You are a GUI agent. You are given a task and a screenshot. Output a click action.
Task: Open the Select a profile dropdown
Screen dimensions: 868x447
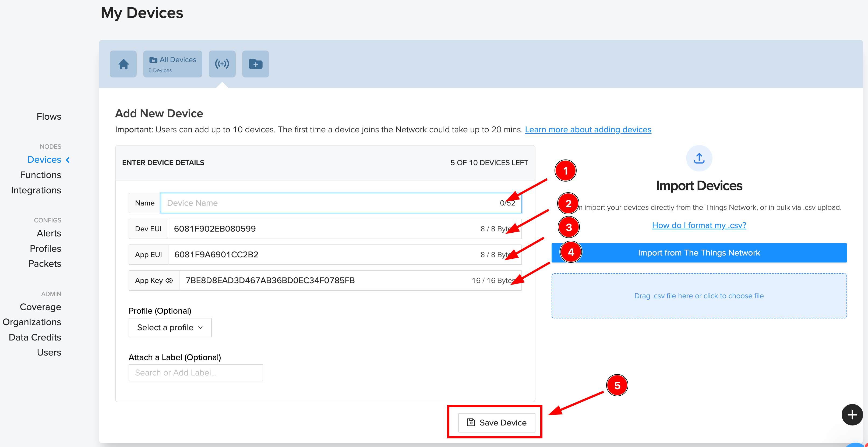(170, 327)
